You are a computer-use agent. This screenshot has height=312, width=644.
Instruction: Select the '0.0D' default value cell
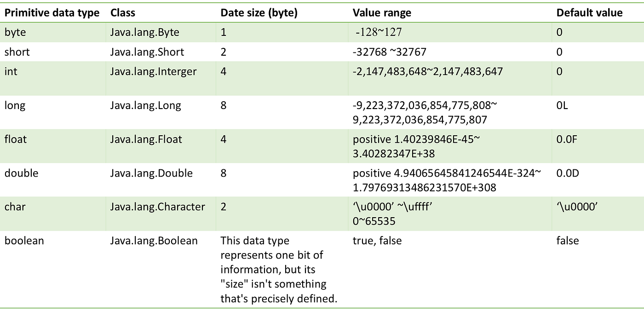tap(567, 173)
